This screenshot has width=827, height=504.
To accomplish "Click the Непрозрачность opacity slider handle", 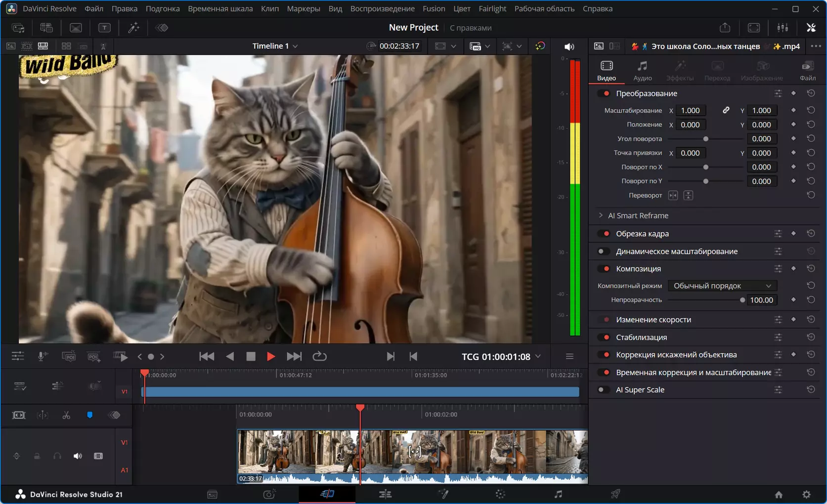I will [x=742, y=300].
